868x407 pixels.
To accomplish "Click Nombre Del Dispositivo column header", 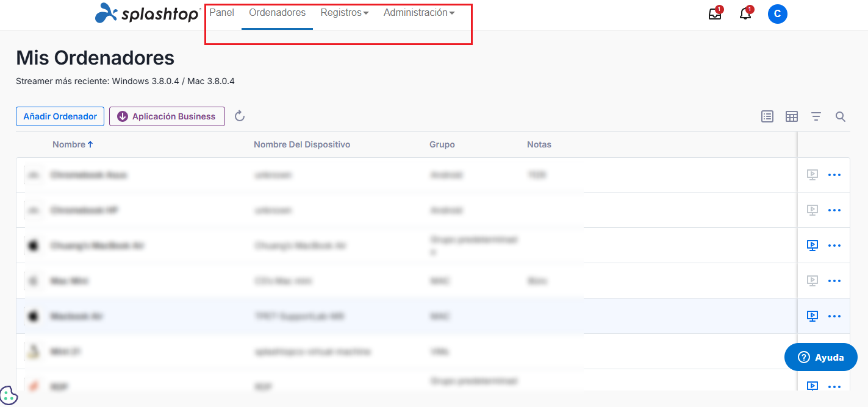I will coord(302,144).
